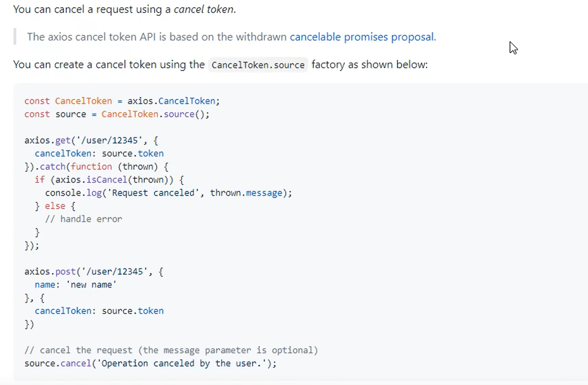Click the italic 'cancel token' text

coord(204,9)
